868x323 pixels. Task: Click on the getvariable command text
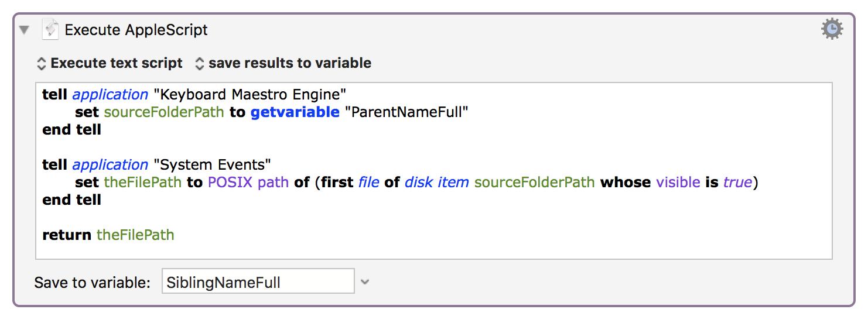pos(295,112)
